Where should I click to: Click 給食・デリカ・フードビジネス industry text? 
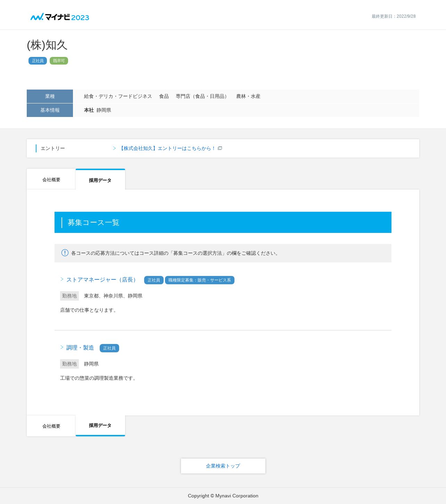(118, 96)
